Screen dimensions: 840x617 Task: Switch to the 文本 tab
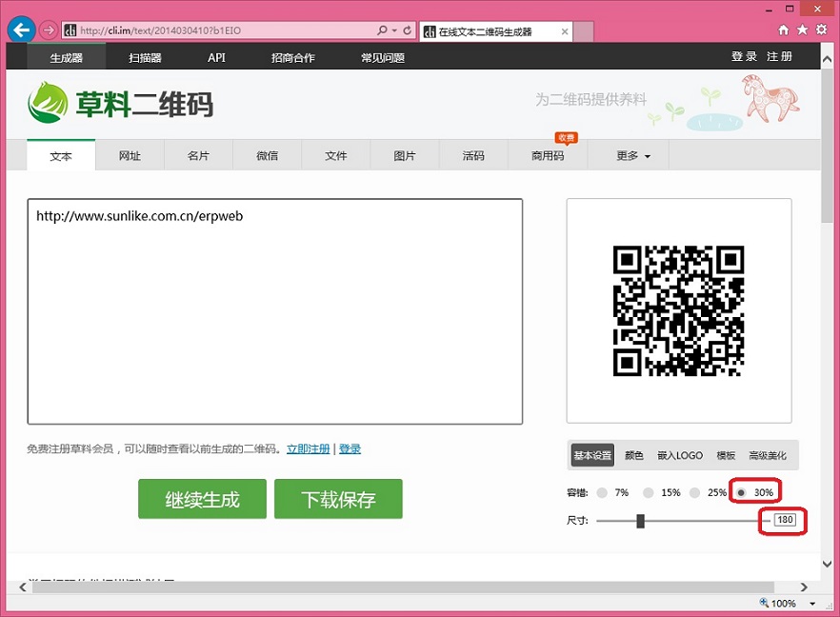point(61,156)
